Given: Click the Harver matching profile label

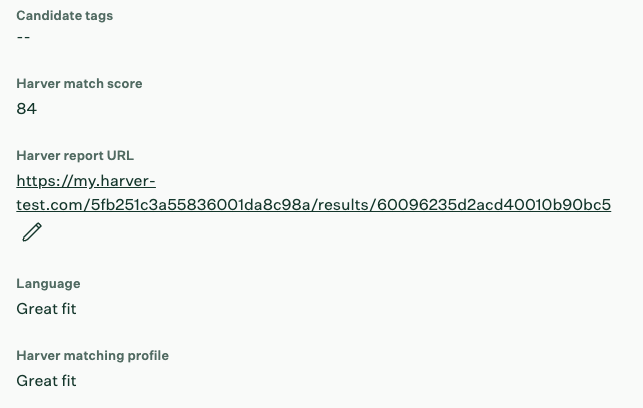Looking at the screenshot, I should (x=93, y=356).
